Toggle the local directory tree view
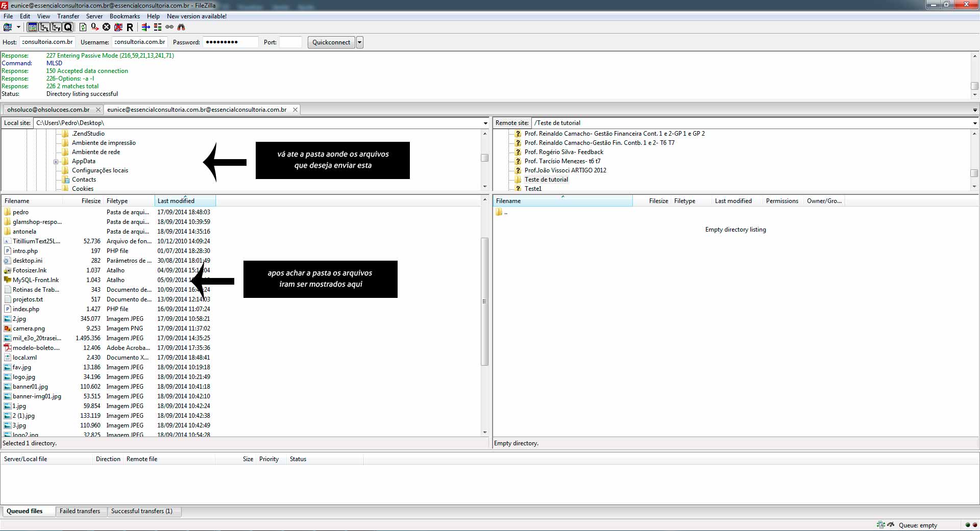Viewport: 980px width, 531px height. (x=44, y=27)
